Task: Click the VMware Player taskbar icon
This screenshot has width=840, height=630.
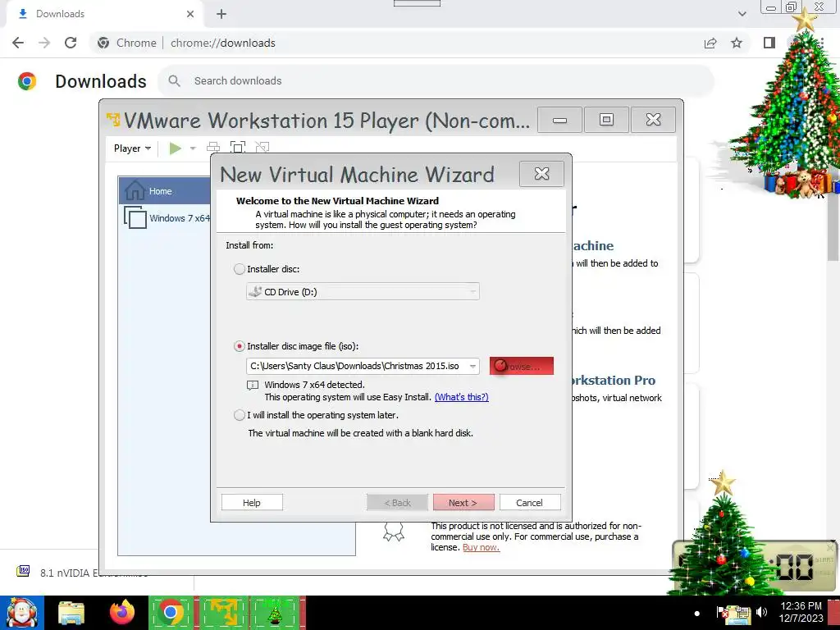Action: 224,612
